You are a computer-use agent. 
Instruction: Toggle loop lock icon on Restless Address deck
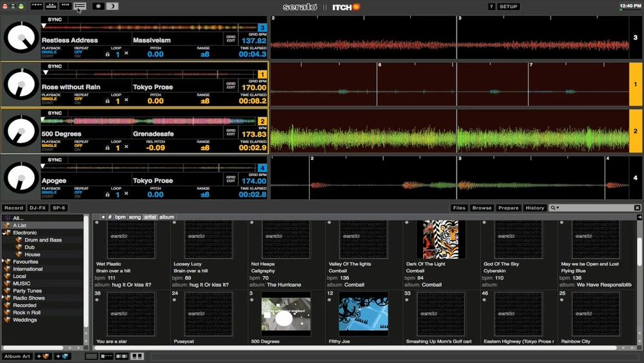tap(108, 54)
